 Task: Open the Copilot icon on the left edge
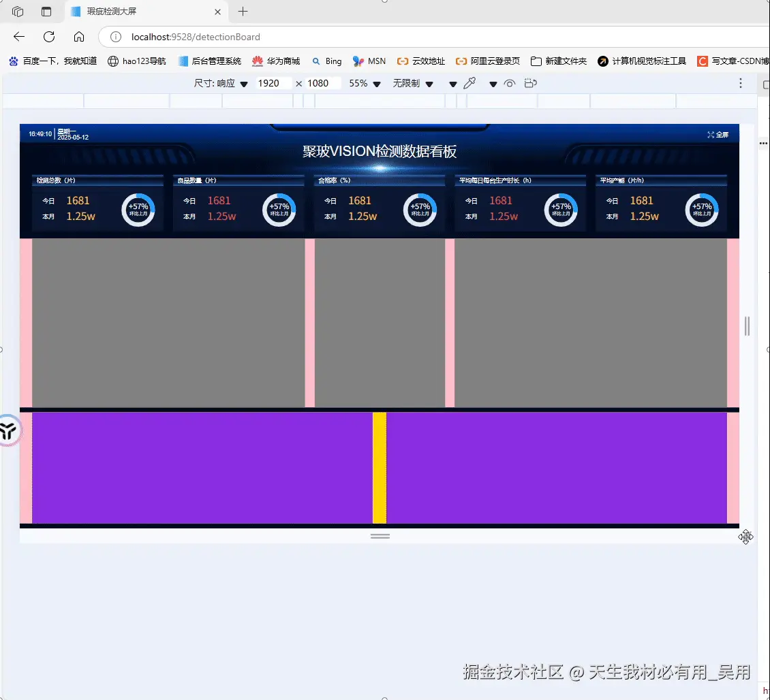10,430
